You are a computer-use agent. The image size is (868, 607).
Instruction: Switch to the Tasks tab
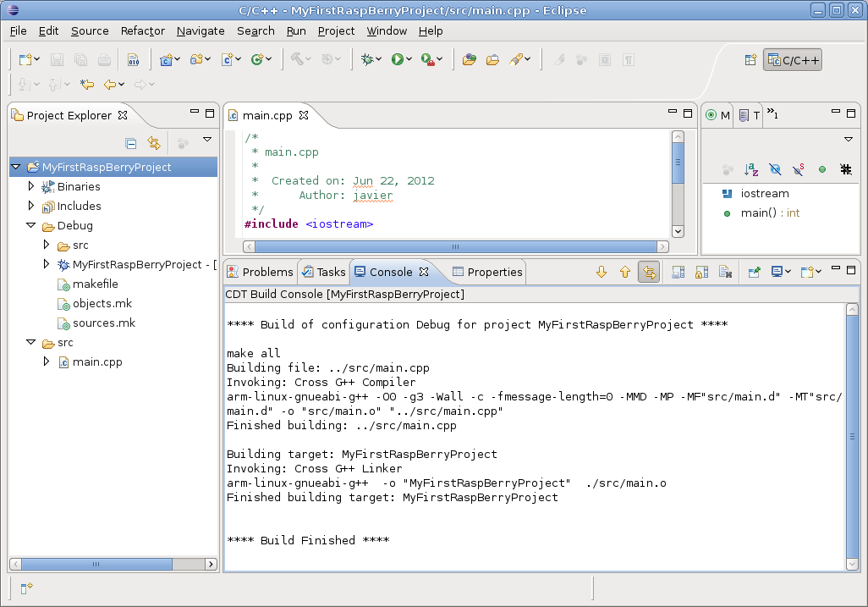point(324,272)
